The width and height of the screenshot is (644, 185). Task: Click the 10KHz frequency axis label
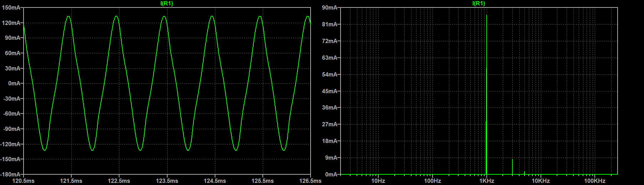(x=541, y=181)
